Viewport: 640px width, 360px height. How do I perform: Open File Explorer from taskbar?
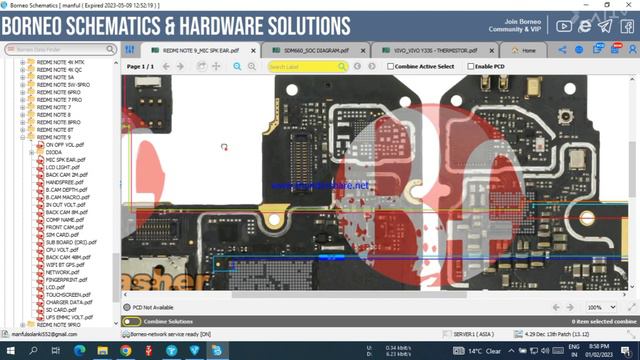pyautogui.click(x=102, y=351)
